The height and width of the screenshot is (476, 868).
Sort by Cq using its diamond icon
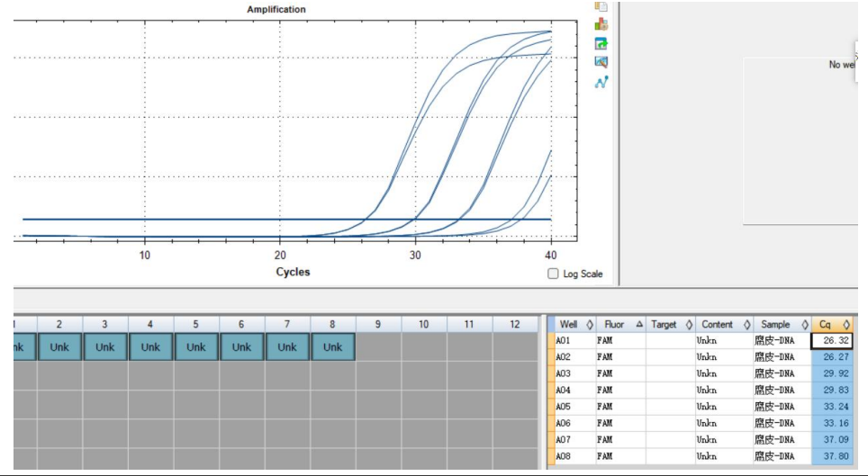point(846,324)
